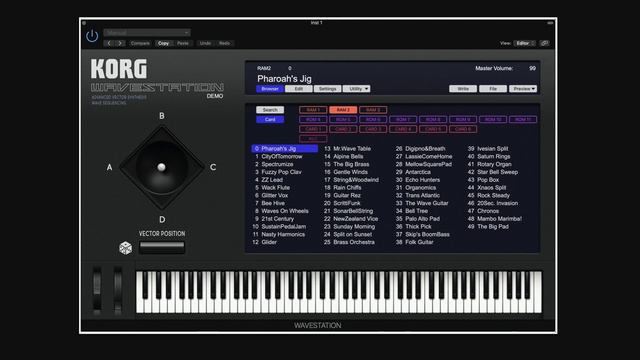Select preset 41 Rotary Organ
This screenshot has height=360, width=640.
tap(490, 164)
